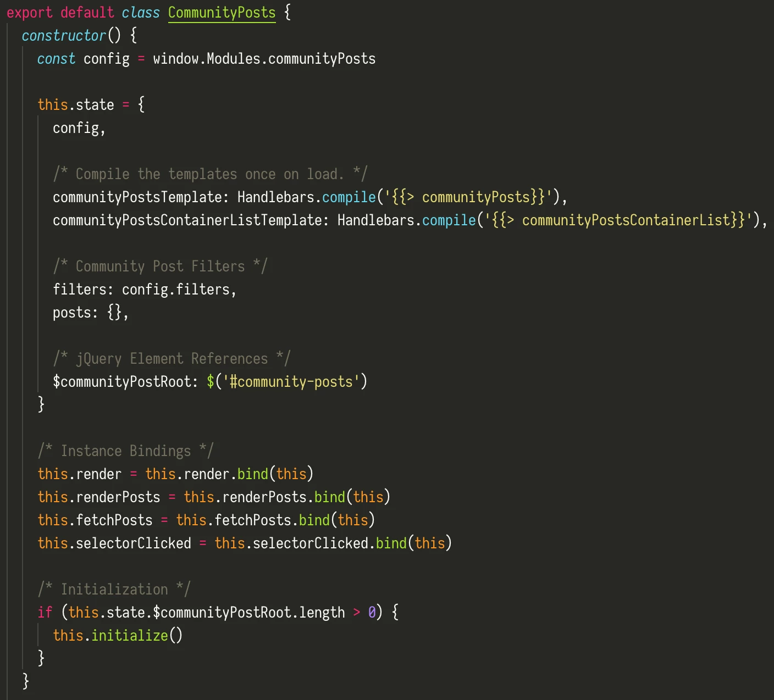Viewport: 774px width, 700px height.
Task: Click the 'class' keyword
Action: pos(141,13)
